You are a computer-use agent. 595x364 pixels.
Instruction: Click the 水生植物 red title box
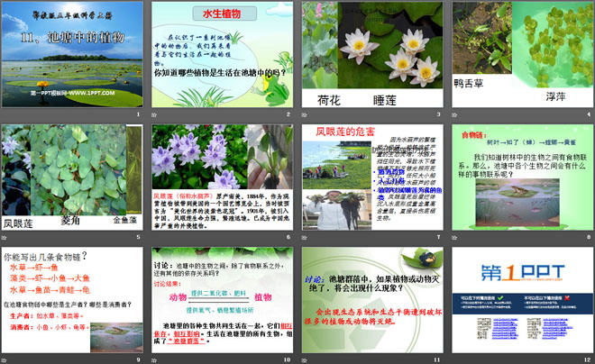pyautogui.click(x=224, y=14)
